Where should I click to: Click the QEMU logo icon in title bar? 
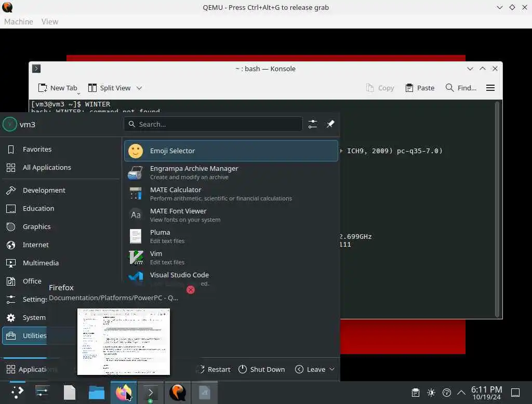(x=7, y=7)
